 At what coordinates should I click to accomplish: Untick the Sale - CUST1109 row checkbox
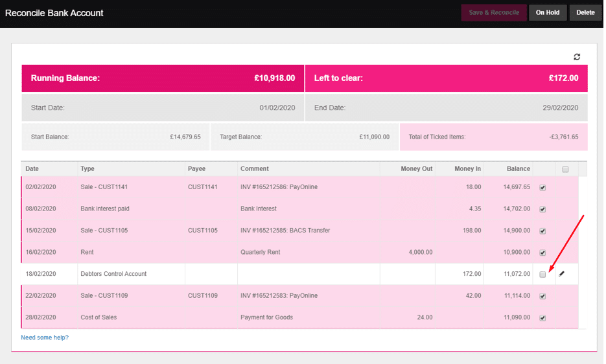click(542, 296)
